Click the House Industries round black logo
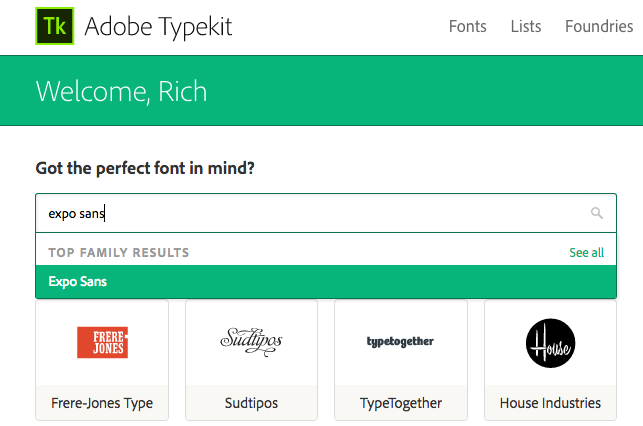 550,343
